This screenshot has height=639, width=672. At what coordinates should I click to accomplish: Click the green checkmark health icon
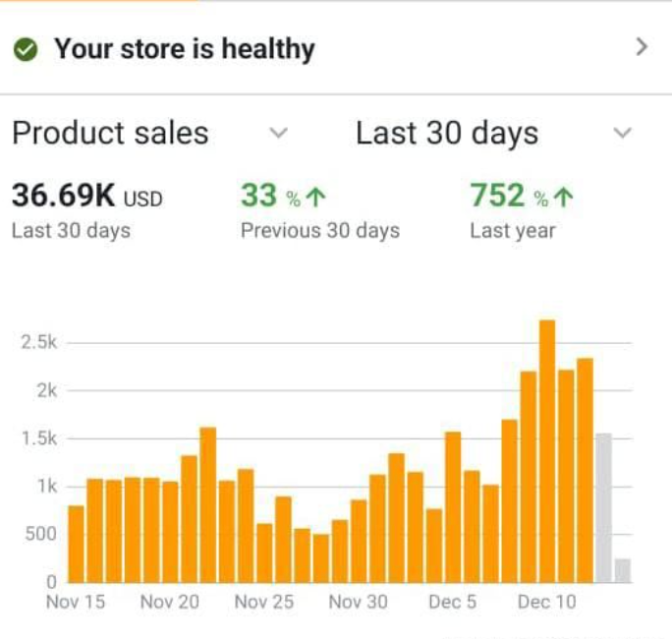click(26, 49)
